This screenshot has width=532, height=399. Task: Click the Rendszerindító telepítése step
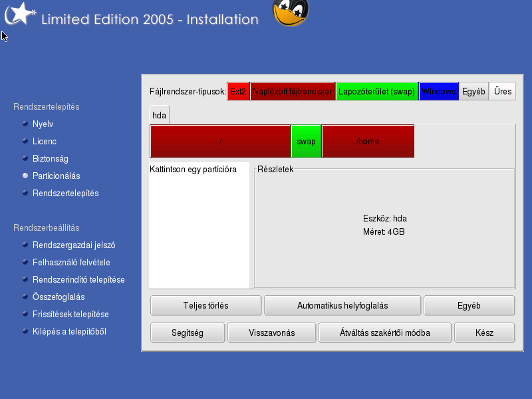78,279
